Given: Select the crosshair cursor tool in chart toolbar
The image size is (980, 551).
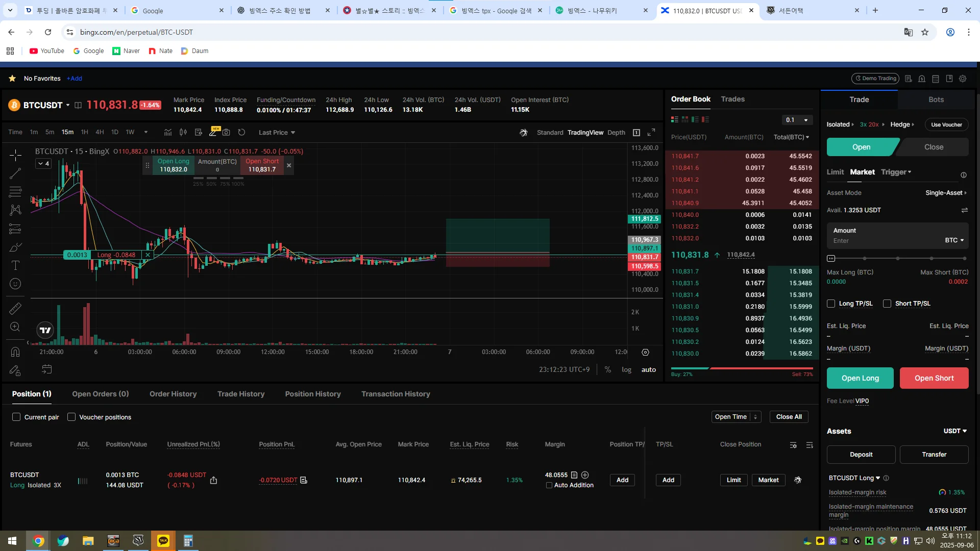Looking at the screenshot, I should (x=15, y=155).
